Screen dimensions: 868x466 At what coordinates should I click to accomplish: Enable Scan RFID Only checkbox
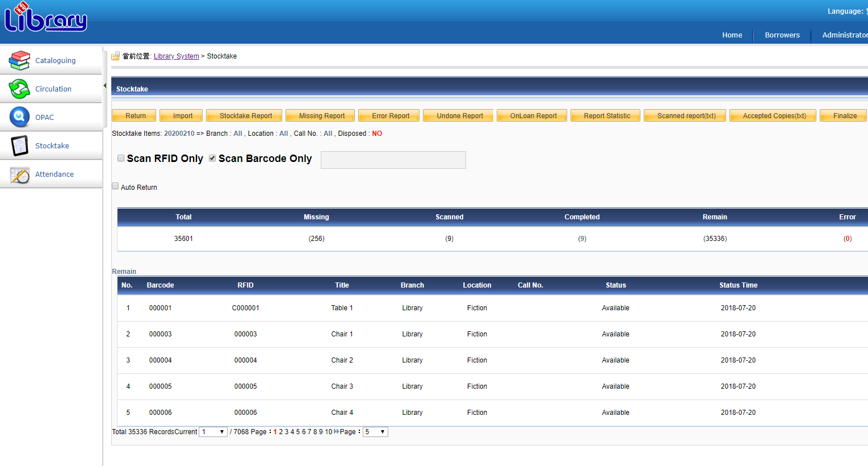tap(121, 158)
